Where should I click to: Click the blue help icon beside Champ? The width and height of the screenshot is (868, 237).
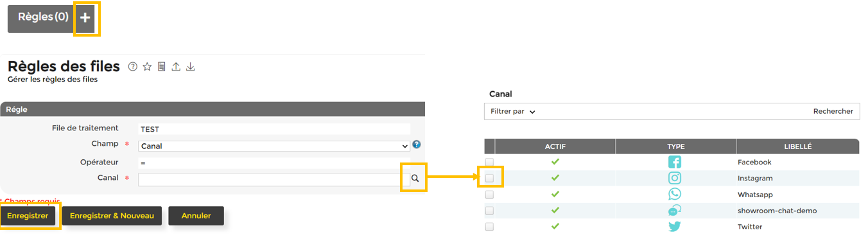416,145
